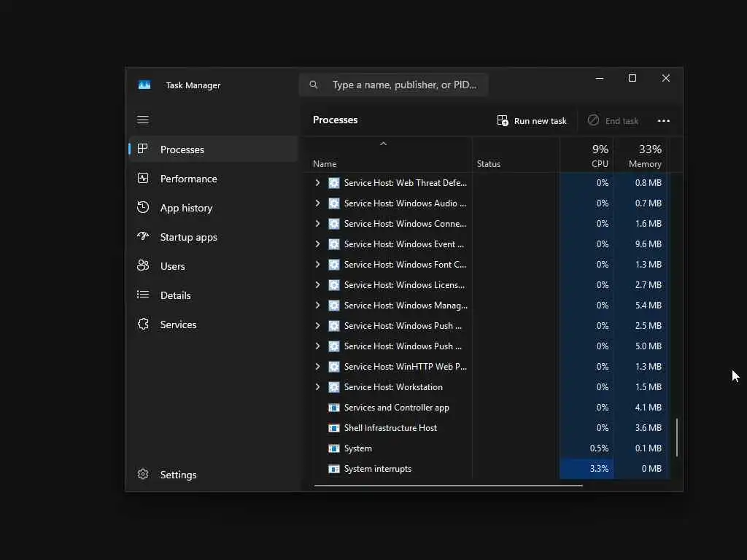The width and height of the screenshot is (747, 560).
Task: Click the App history clock icon
Action: click(x=143, y=207)
